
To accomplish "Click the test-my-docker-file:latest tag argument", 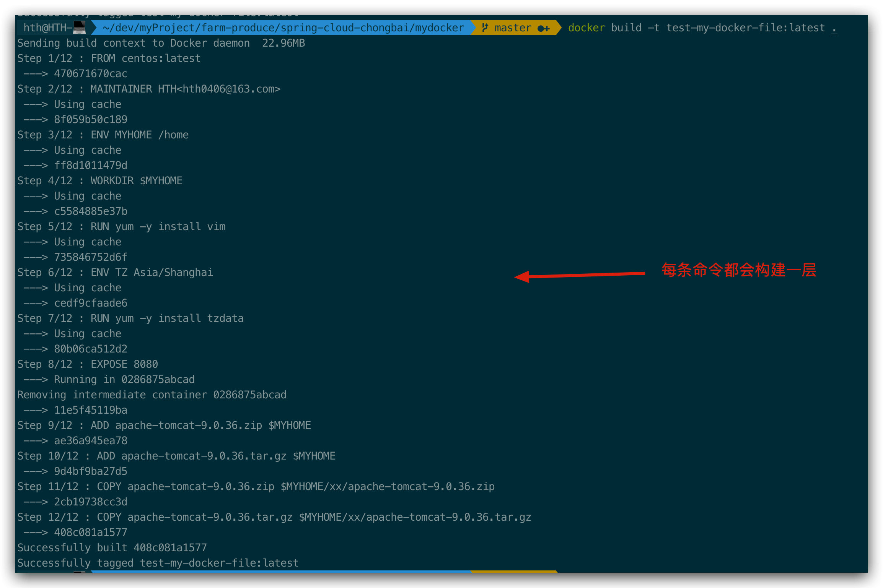I will coord(746,28).
